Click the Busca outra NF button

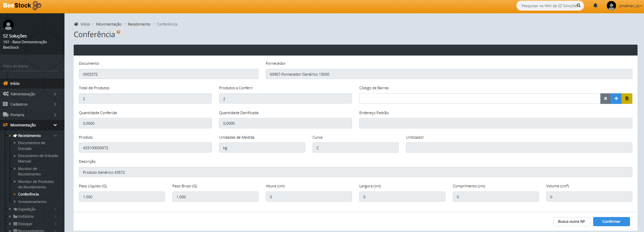tap(571, 221)
